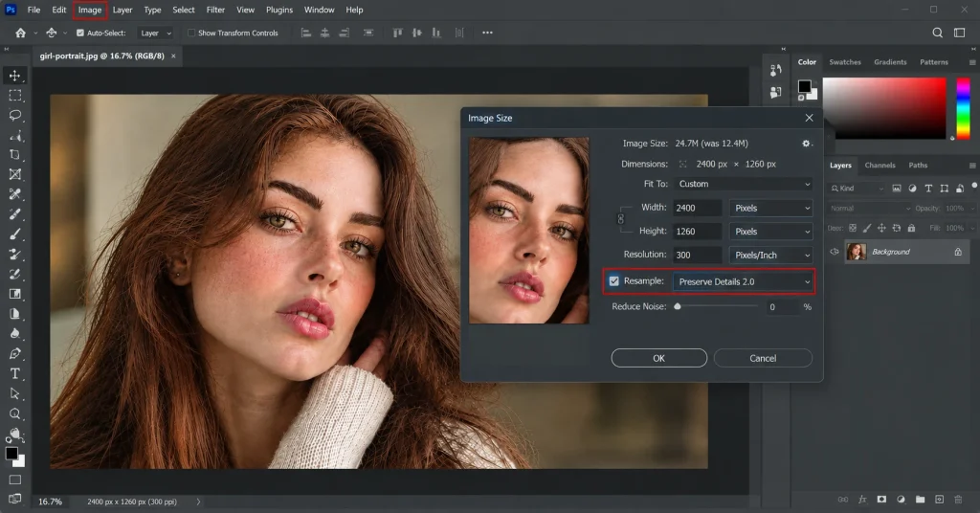Select the Clone Stamp tool
The height and width of the screenshot is (513, 980).
(14, 255)
